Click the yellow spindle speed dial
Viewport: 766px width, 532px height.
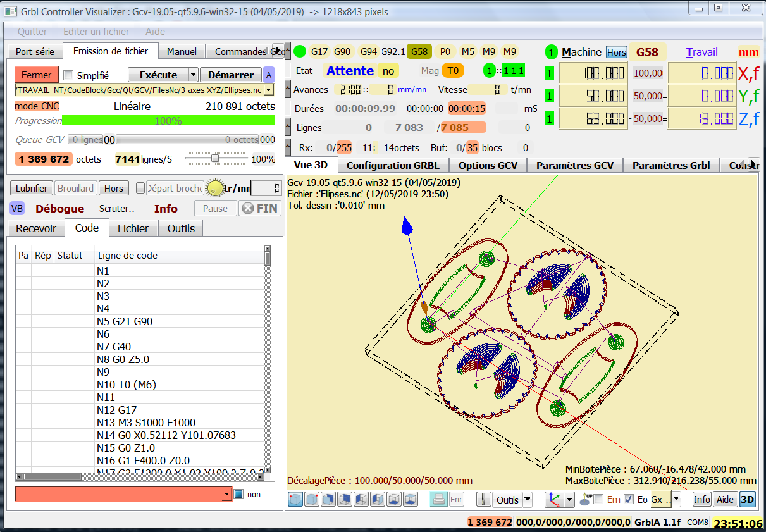(x=216, y=188)
